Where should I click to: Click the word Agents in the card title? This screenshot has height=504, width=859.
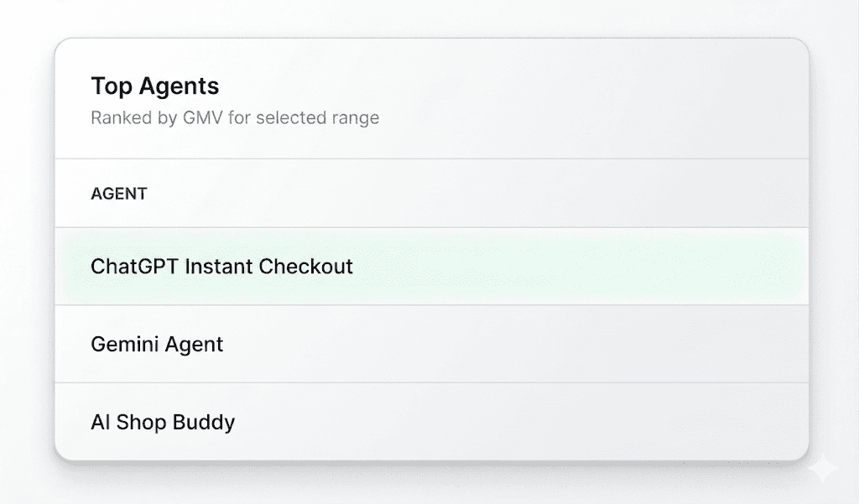pyautogui.click(x=180, y=86)
